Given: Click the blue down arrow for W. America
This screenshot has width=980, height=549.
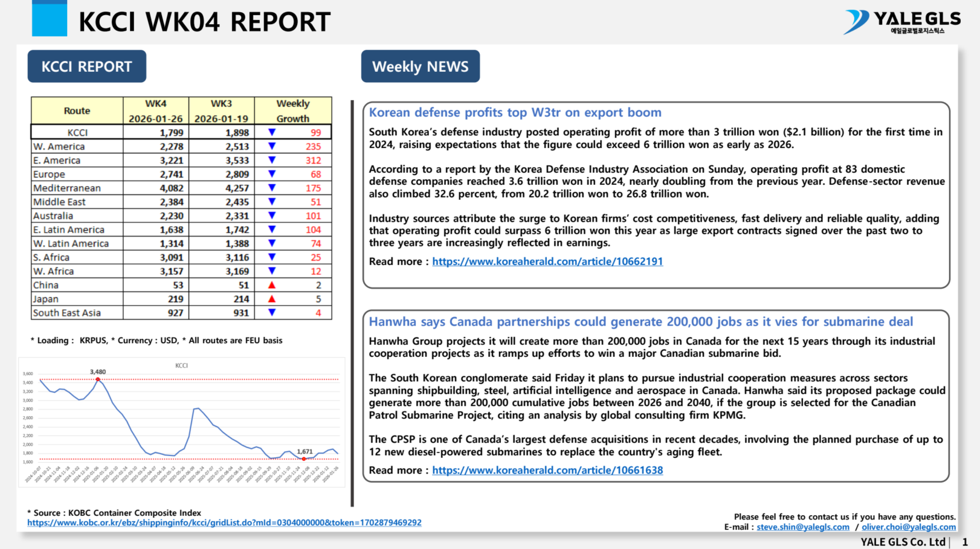Looking at the screenshot, I should (x=272, y=146).
